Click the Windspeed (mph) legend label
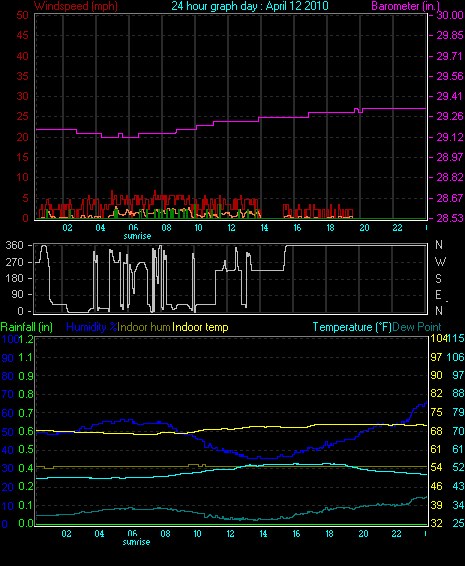The height and width of the screenshot is (566, 465). tap(76, 6)
